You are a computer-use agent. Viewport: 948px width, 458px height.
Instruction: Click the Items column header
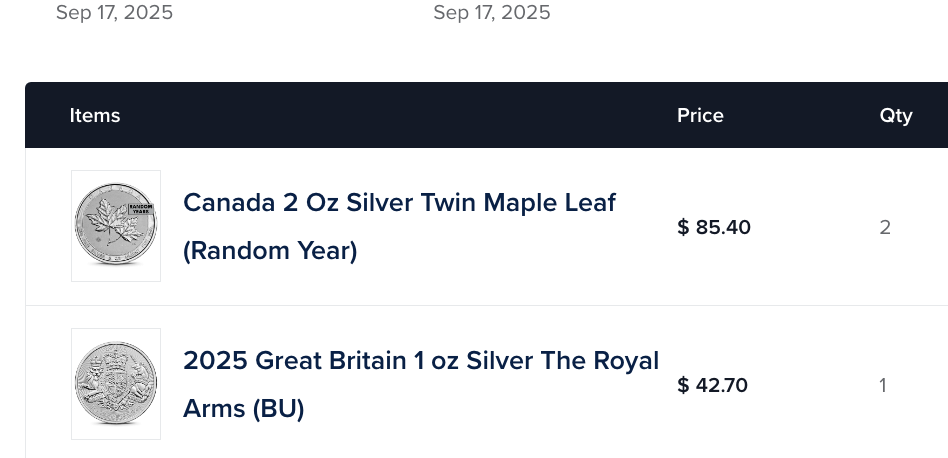[95, 115]
